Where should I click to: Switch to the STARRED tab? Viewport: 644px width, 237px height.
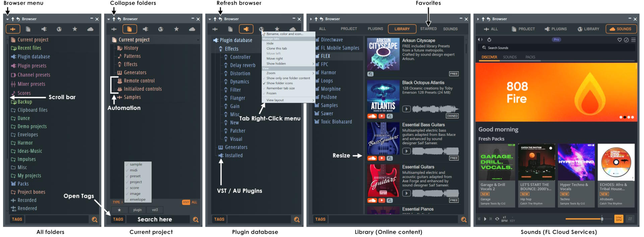click(x=428, y=29)
